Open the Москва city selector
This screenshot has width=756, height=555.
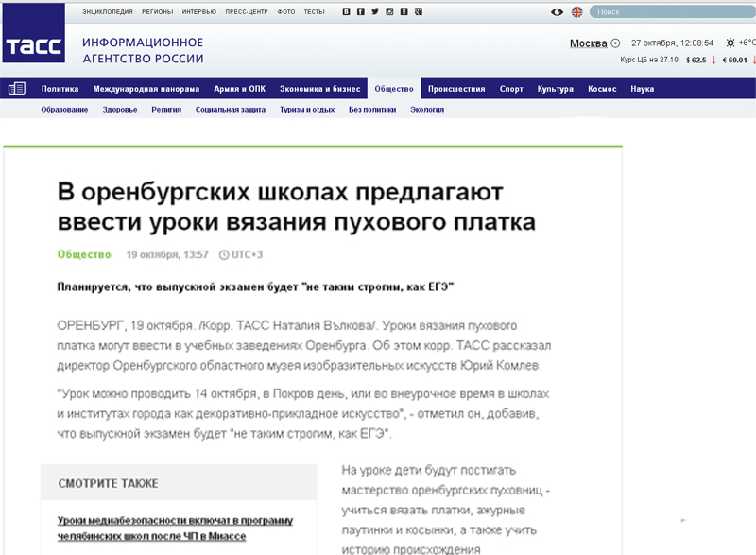(588, 43)
